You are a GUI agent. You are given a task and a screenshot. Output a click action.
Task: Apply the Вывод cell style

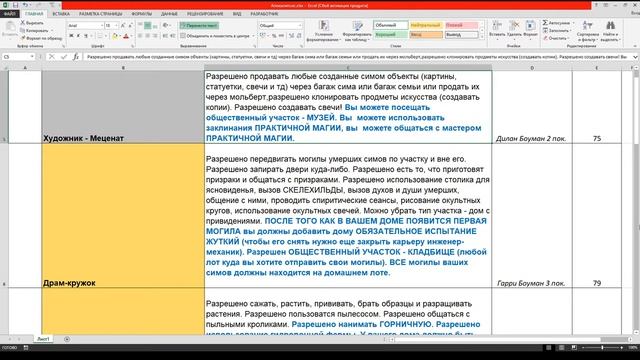coord(462,35)
